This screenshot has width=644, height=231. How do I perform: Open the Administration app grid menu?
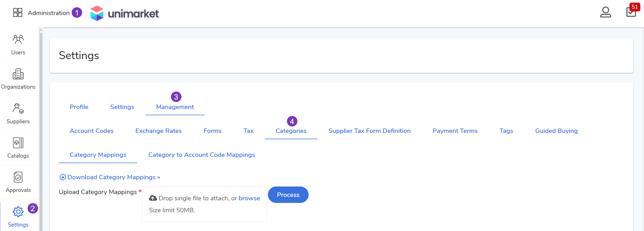(x=18, y=12)
